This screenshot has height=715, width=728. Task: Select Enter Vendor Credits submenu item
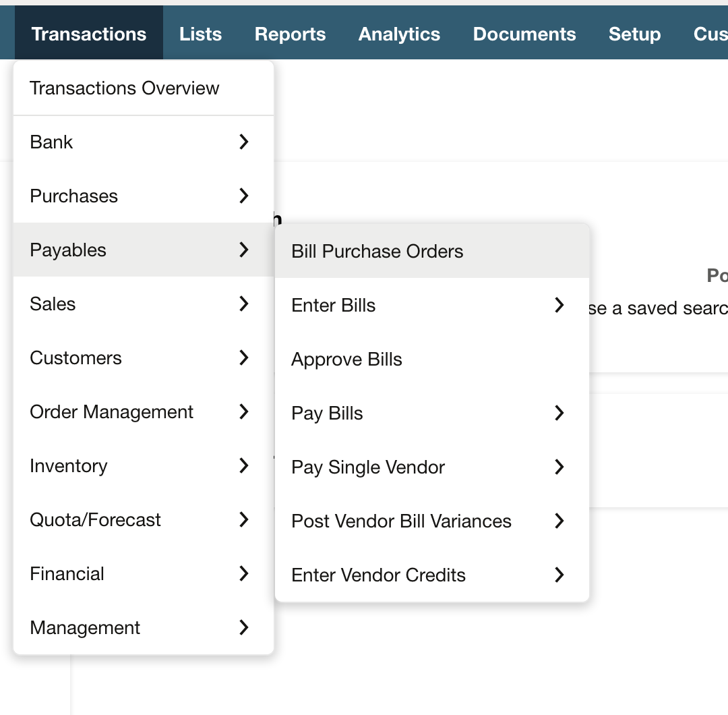coord(432,575)
